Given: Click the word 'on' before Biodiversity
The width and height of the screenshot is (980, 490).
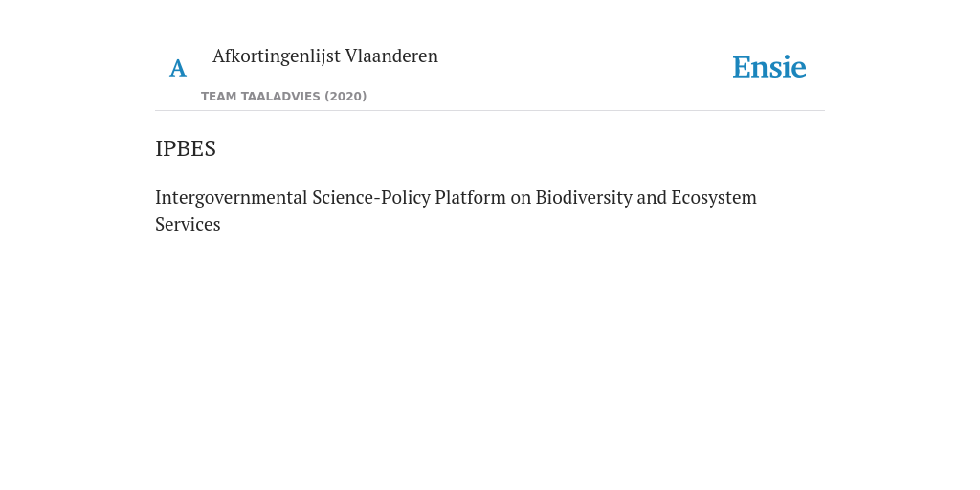Looking at the screenshot, I should click(521, 198).
